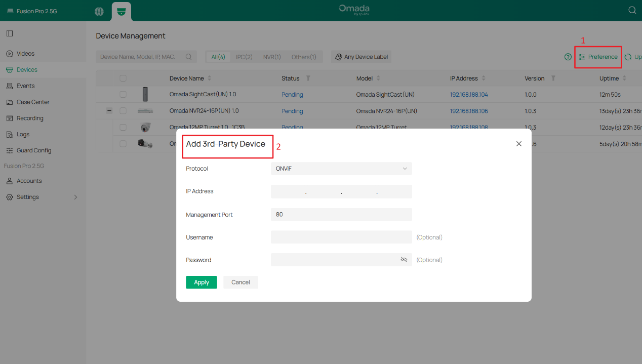Open the Version column filter icon
Screen dimensions: 642x364
pyautogui.click(x=553, y=78)
